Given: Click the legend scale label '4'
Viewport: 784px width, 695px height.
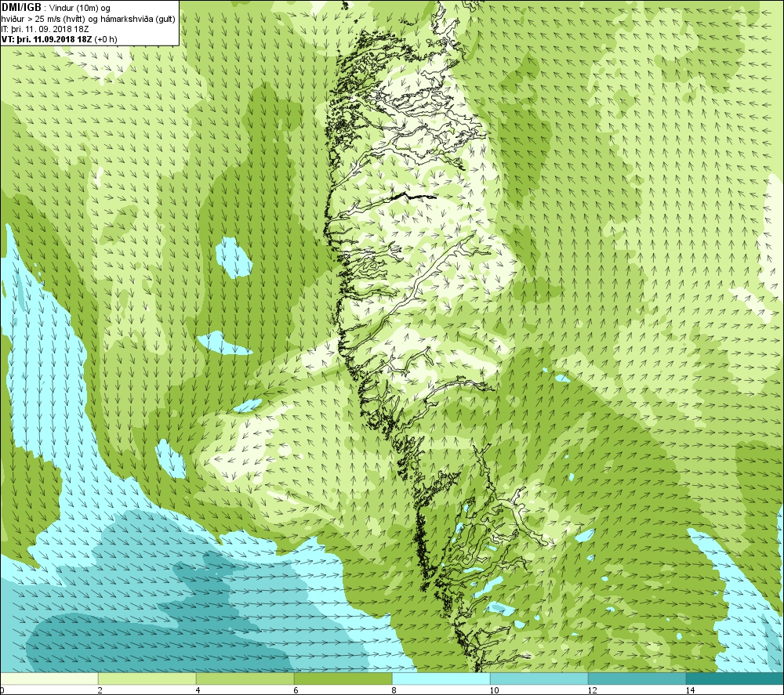Looking at the screenshot, I should 198,690.
